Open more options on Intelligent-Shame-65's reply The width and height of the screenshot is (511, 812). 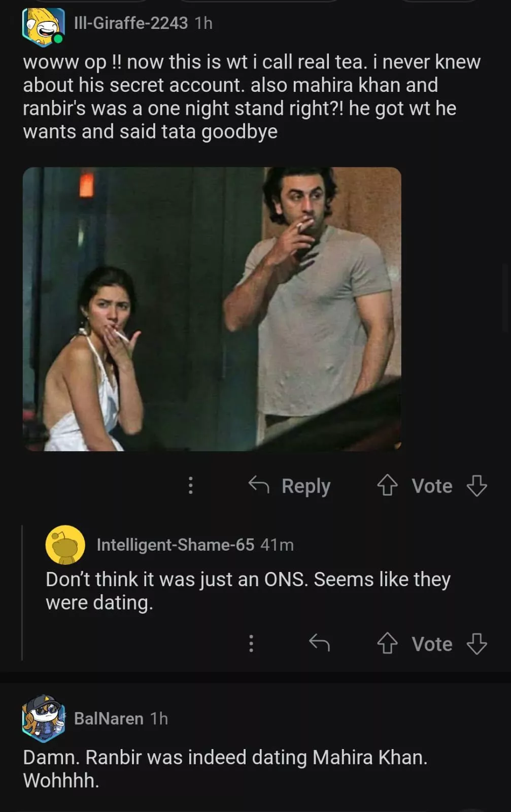coord(251,644)
